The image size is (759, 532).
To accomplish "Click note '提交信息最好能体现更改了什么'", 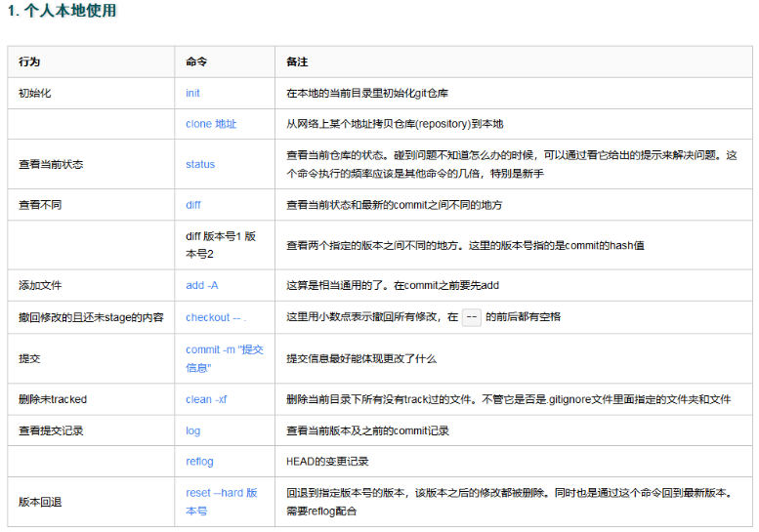I will click(361, 358).
